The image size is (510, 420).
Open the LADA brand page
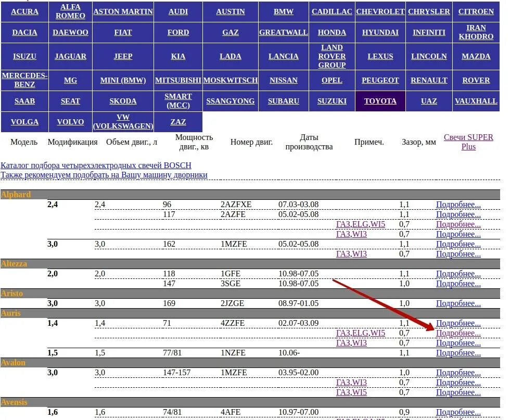coord(230,56)
